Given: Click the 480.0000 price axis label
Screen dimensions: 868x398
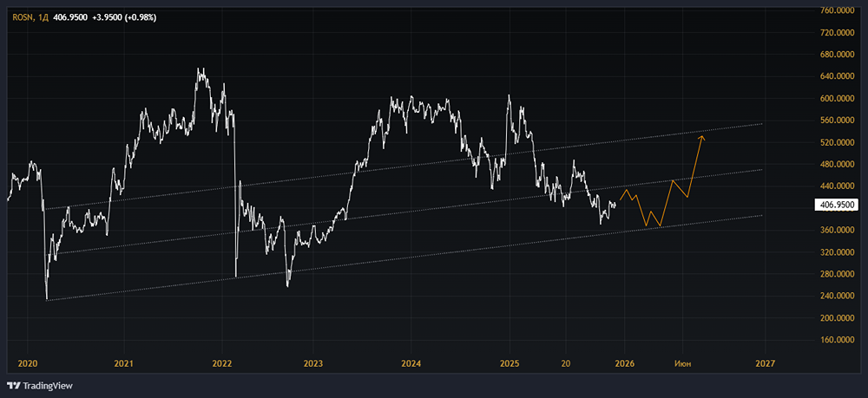Looking at the screenshot, I should pos(836,164).
